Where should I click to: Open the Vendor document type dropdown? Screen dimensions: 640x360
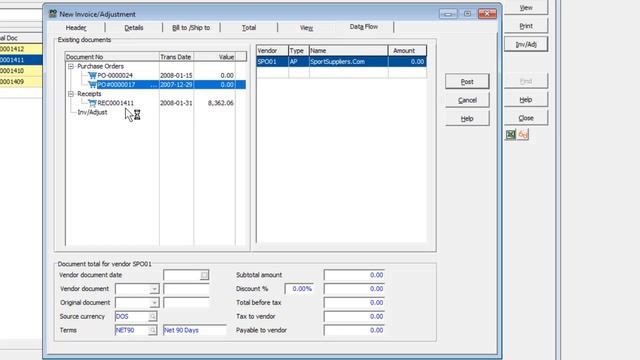tap(154, 289)
